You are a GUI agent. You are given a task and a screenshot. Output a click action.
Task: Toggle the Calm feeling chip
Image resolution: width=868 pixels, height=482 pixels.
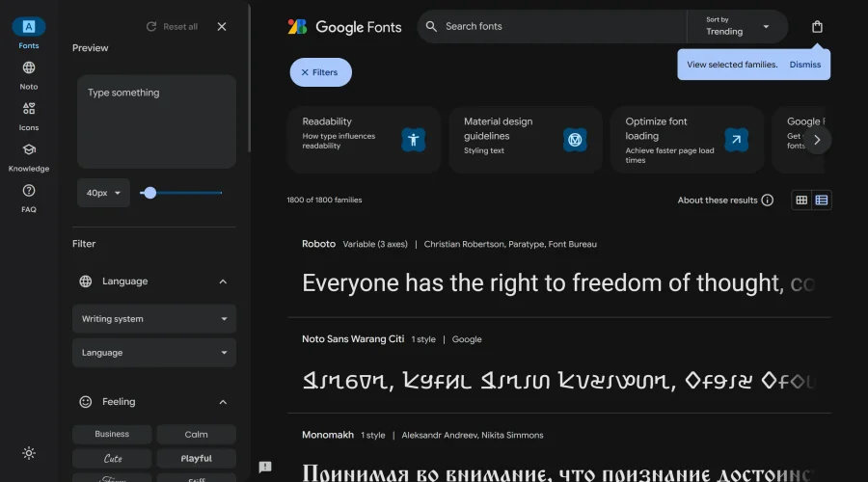(x=196, y=435)
